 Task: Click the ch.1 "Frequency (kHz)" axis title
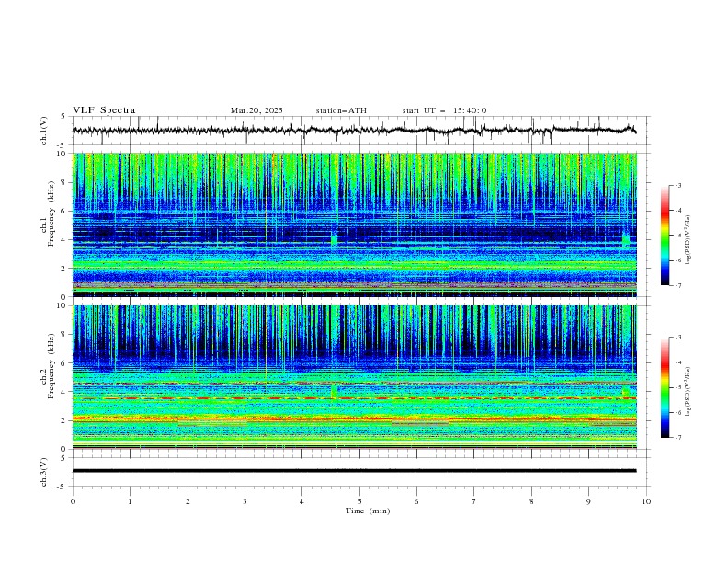tap(51, 214)
